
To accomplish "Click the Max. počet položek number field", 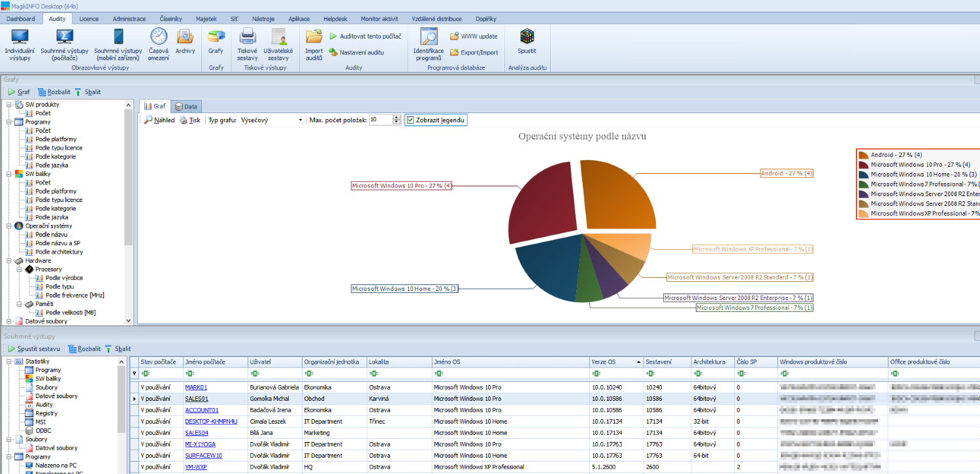I will pos(380,120).
